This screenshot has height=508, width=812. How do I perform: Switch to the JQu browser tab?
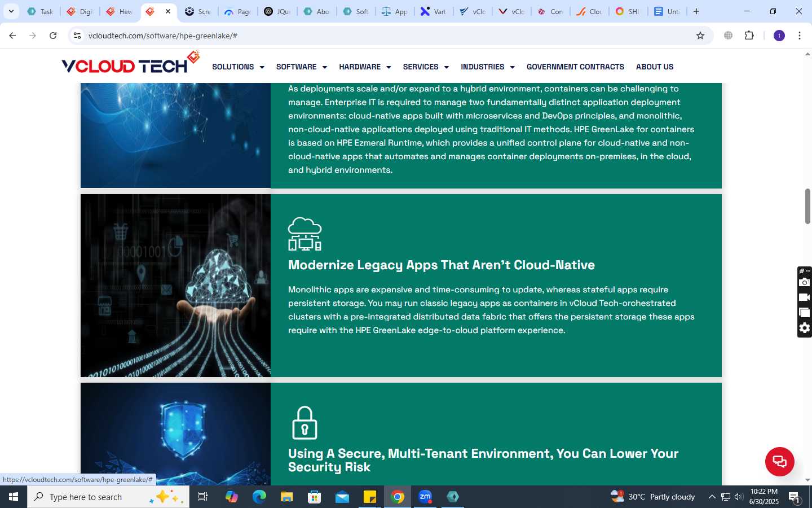coord(277,11)
